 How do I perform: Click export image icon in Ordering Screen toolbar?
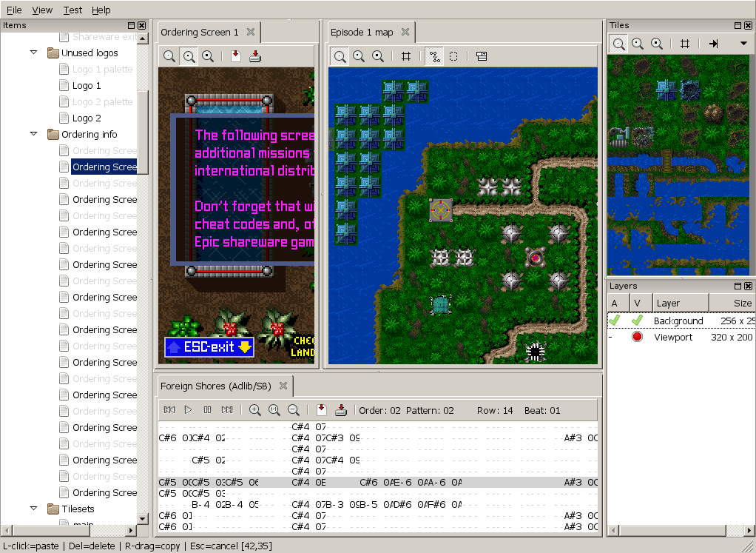[x=255, y=56]
